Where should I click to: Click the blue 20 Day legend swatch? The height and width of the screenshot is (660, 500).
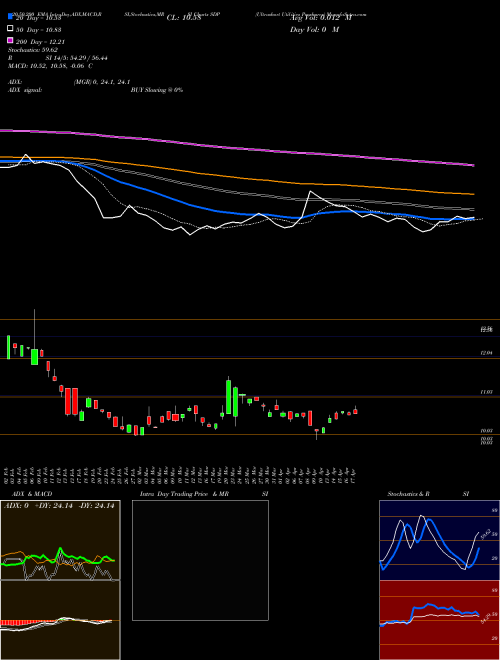pos(10,16)
